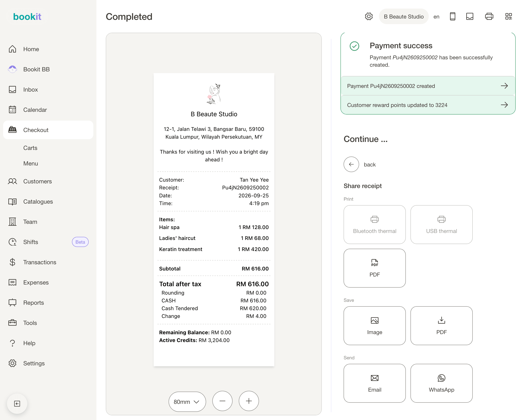This screenshot has width=525, height=420.
Task: Open the 80mm paper size dropdown
Action: 187,402
